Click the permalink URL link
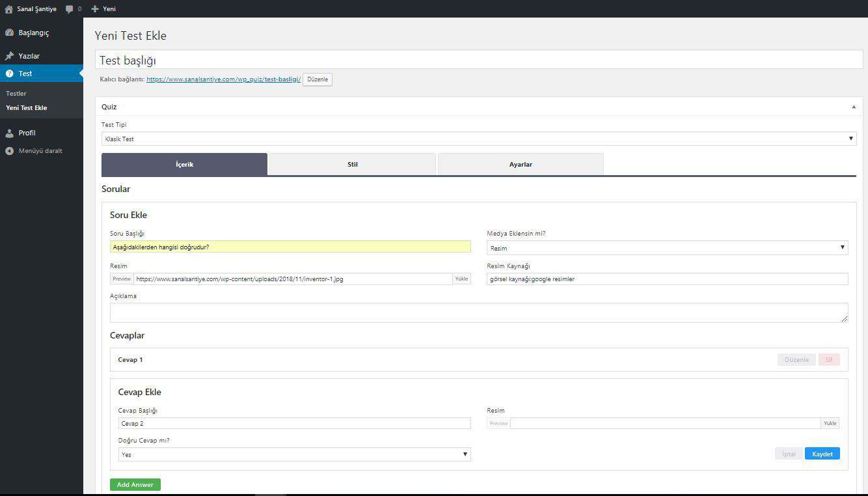868x496 pixels. tap(223, 79)
